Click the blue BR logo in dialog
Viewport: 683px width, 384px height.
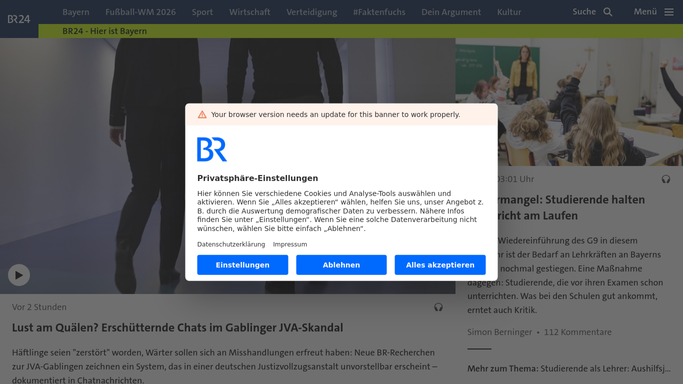point(212,149)
